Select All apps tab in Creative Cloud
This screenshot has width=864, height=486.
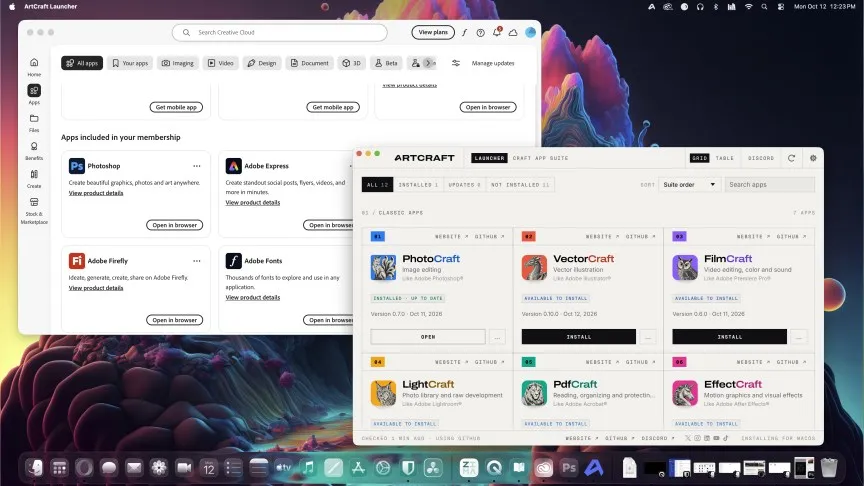point(82,63)
